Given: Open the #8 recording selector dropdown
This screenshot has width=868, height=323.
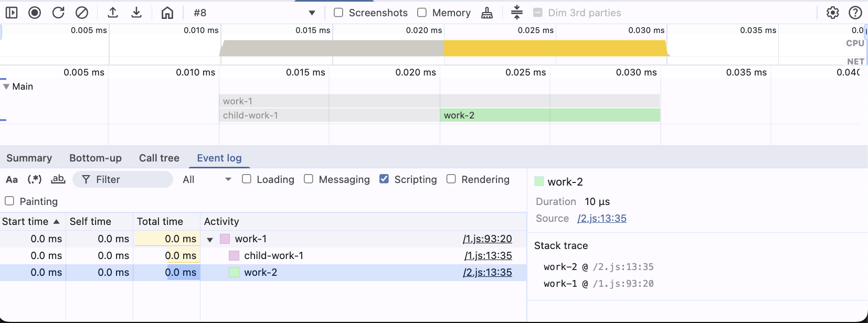Looking at the screenshot, I should 255,13.
